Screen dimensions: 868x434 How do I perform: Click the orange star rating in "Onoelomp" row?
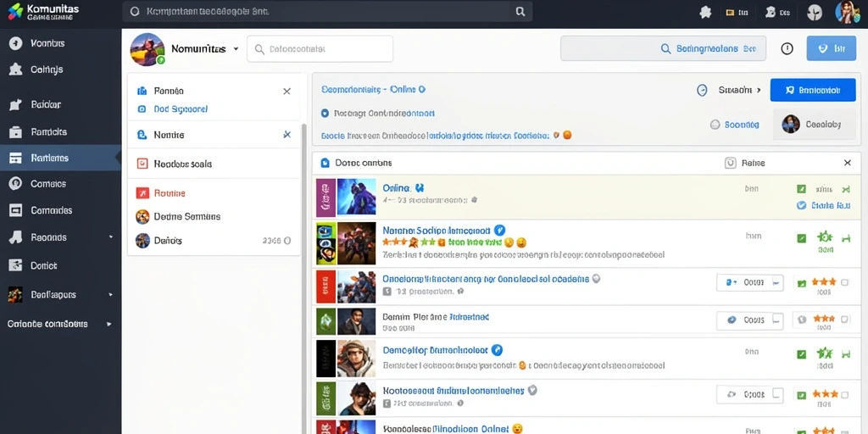[824, 281]
